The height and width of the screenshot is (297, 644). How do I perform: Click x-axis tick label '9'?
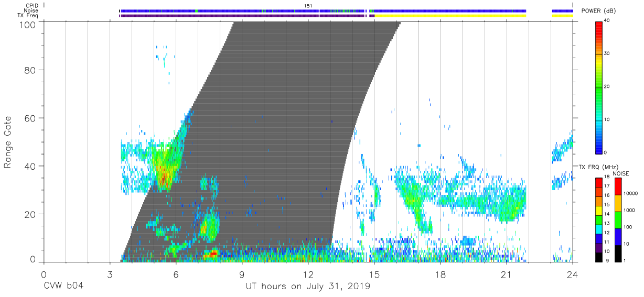(x=242, y=274)
